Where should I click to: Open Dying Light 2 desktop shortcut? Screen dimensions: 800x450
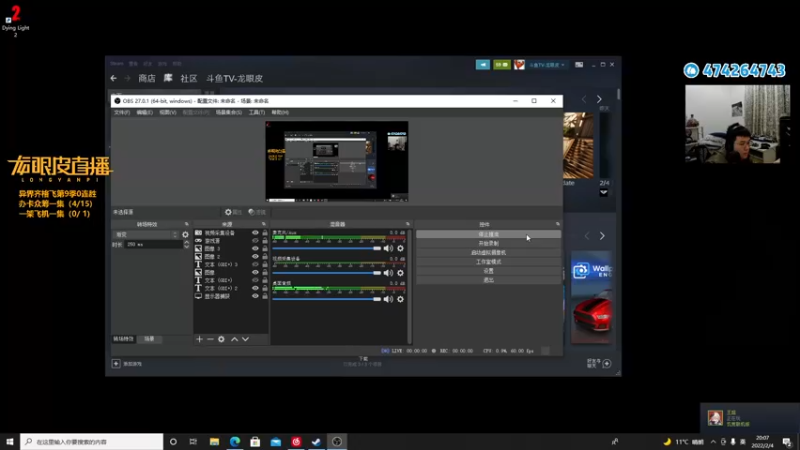[x=15, y=20]
